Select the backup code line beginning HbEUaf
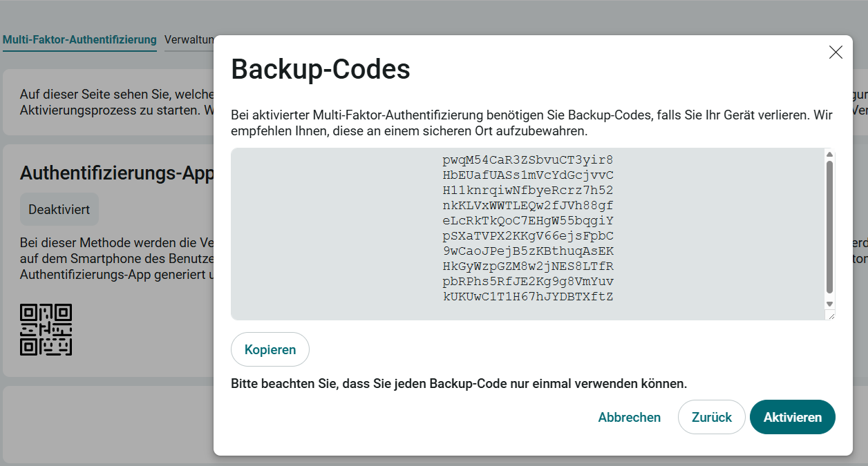This screenshot has width=868, height=466. pos(528,175)
